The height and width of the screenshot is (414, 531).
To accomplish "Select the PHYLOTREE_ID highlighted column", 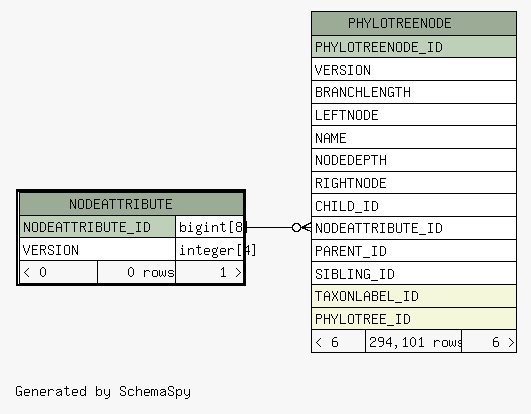I will [414, 319].
